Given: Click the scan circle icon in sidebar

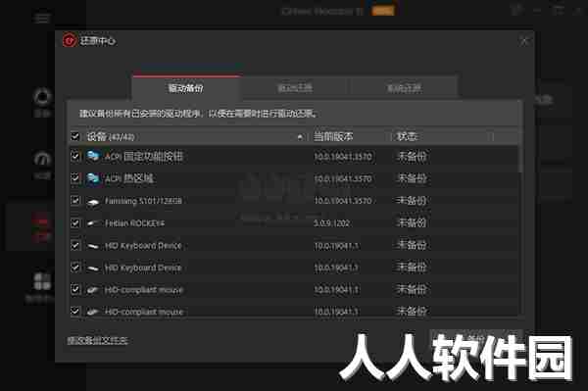Looking at the screenshot, I should click(42, 97).
